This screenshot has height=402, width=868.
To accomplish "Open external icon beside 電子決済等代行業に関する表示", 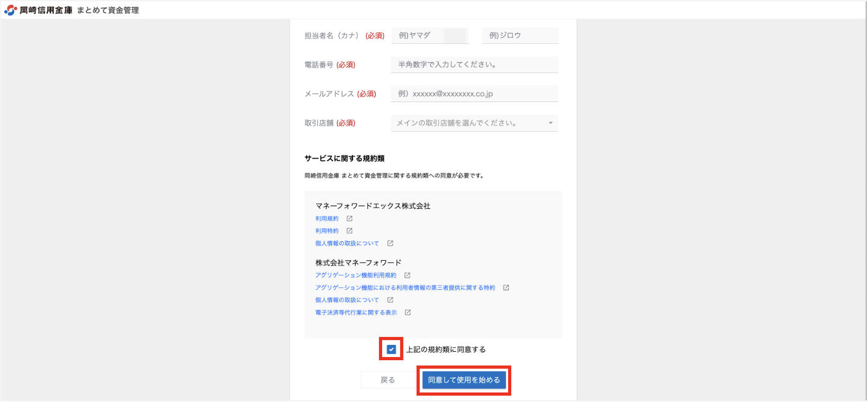I will (408, 313).
